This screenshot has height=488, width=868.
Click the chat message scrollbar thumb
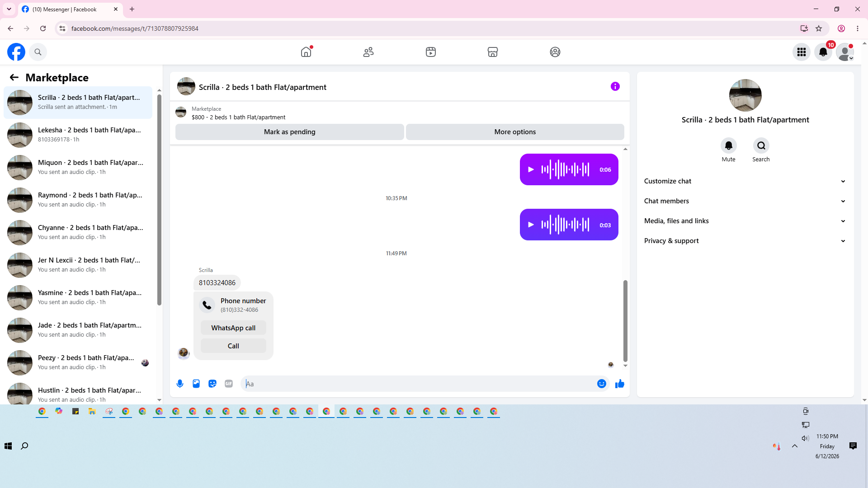[x=625, y=321]
